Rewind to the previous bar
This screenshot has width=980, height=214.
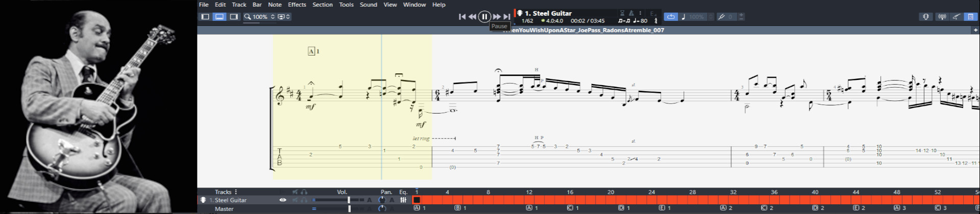point(473,17)
